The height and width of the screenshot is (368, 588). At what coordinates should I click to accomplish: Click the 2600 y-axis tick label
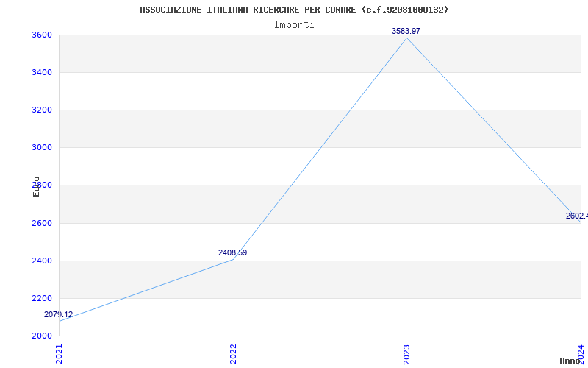pyautogui.click(x=41, y=224)
